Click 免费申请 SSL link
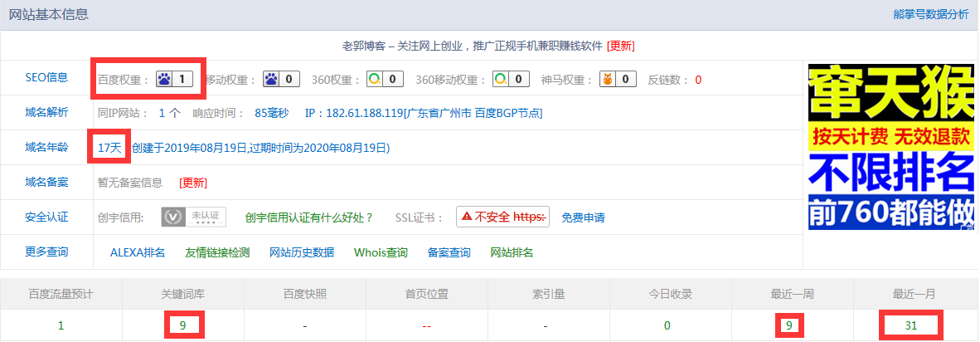 click(583, 217)
